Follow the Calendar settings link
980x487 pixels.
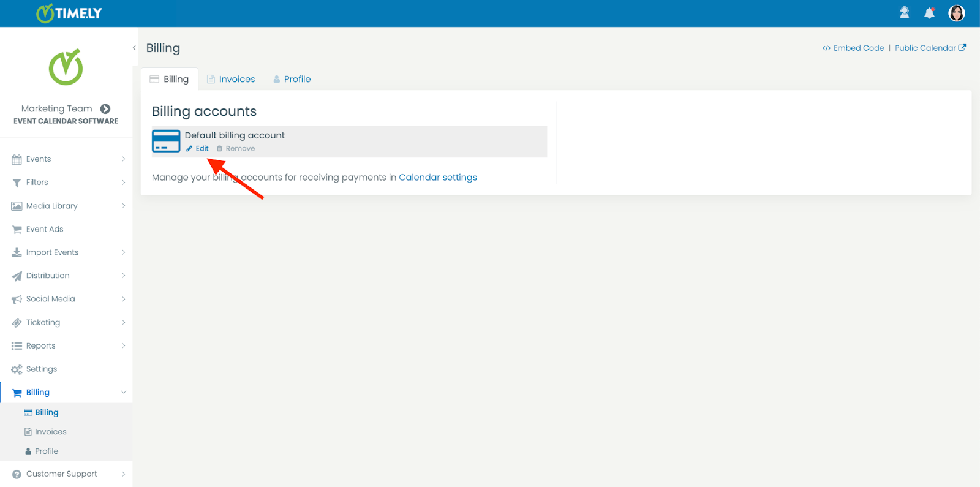tap(438, 177)
